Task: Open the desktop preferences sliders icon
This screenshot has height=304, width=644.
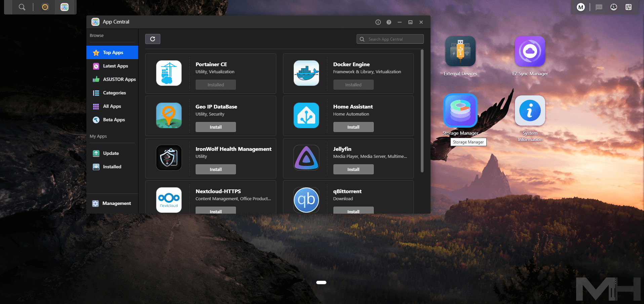Action: pyautogui.click(x=629, y=7)
